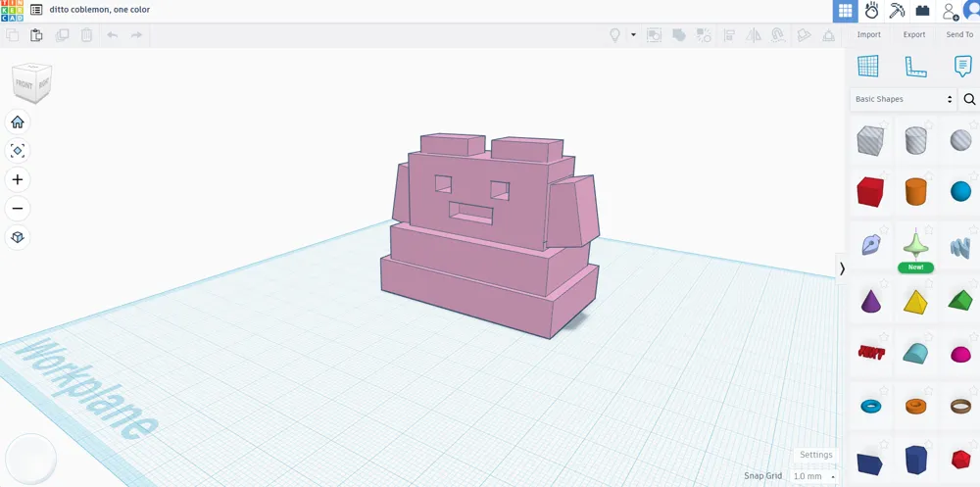This screenshot has width=980, height=487.
Task: Open the Bricks view
Action: point(922,11)
